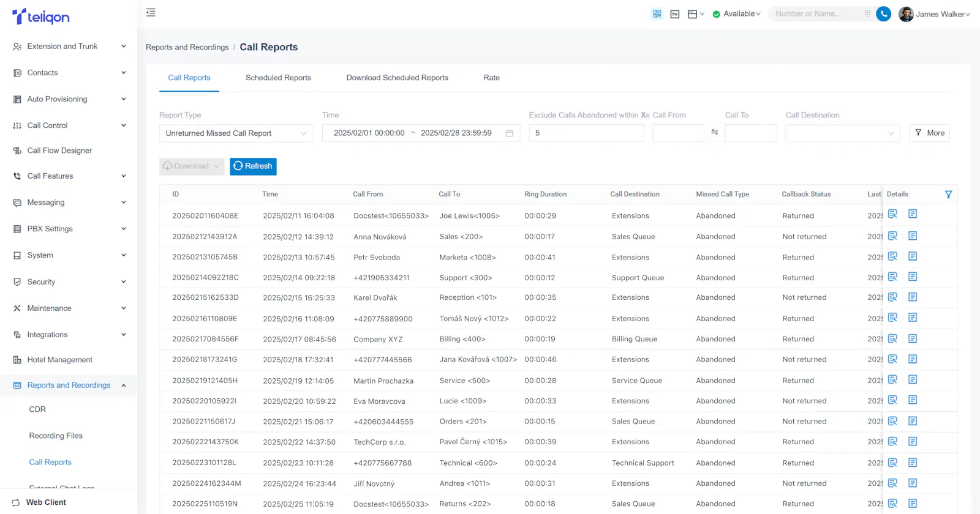Expand PBX Settings menu
The width and height of the screenshot is (980, 514).
pos(69,229)
